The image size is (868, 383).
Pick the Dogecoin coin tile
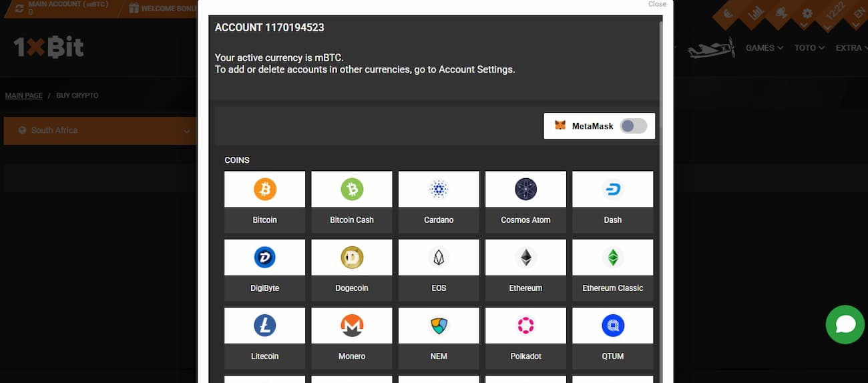(352, 270)
